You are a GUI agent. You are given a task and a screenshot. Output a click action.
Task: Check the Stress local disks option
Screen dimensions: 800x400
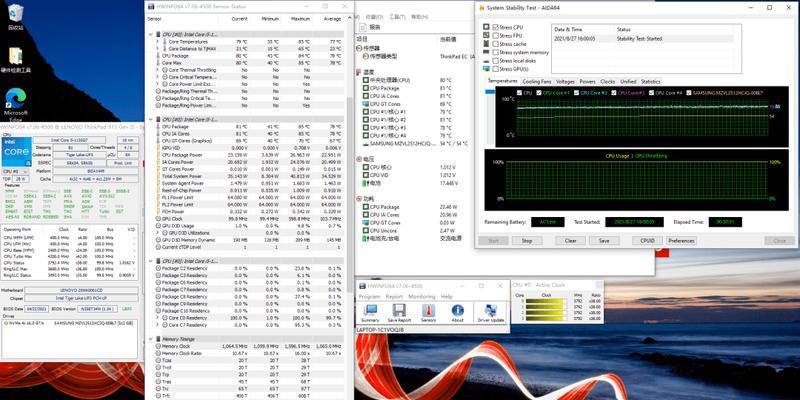click(495, 61)
